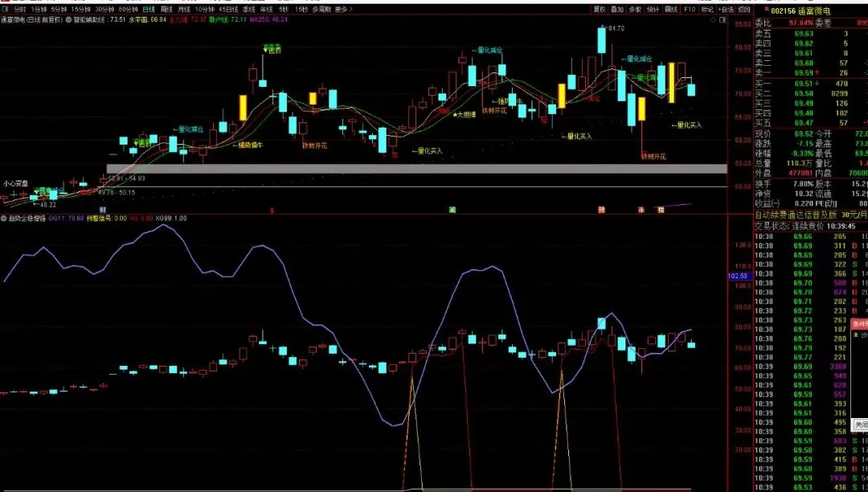Open the 复权 adjustment button

click(599, 10)
